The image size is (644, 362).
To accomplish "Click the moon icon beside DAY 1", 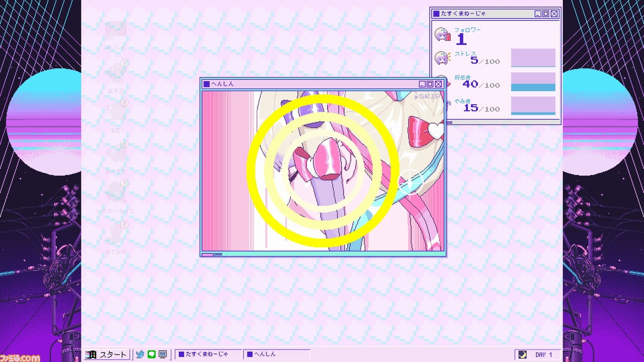I will [x=523, y=354].
